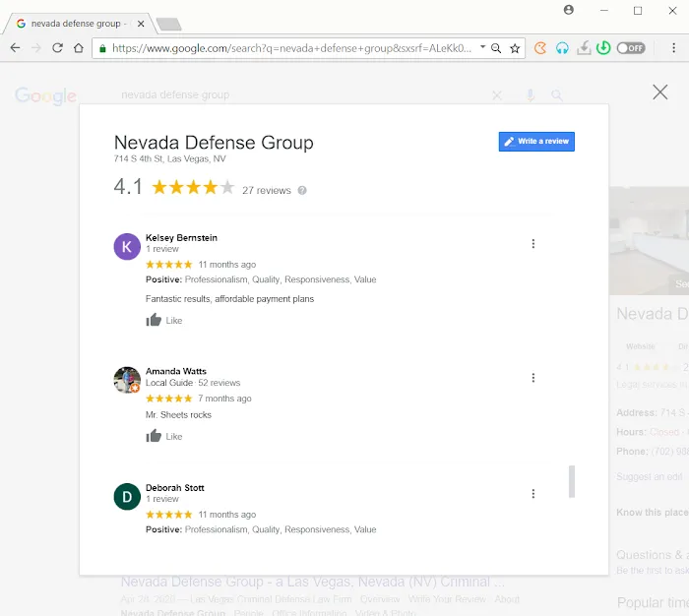Clear the search with the X icon

(x=497, y=95)
